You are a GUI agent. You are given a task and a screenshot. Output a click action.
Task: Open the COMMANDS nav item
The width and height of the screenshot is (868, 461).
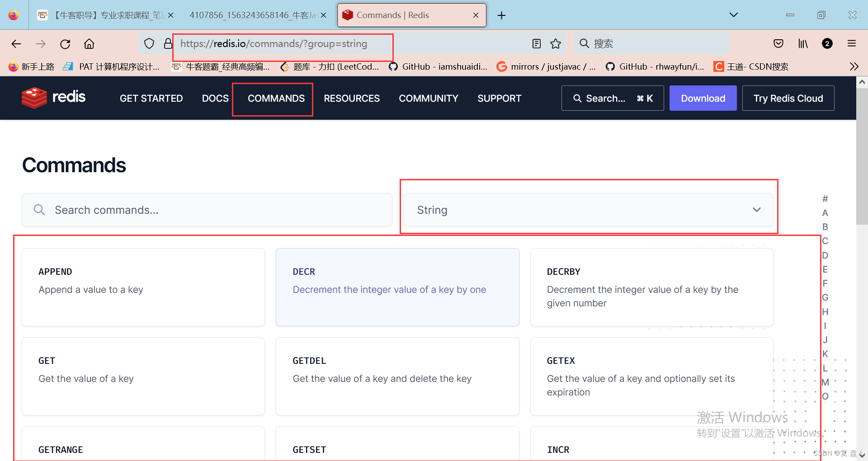pyautogui.click(x=276, y=98)
